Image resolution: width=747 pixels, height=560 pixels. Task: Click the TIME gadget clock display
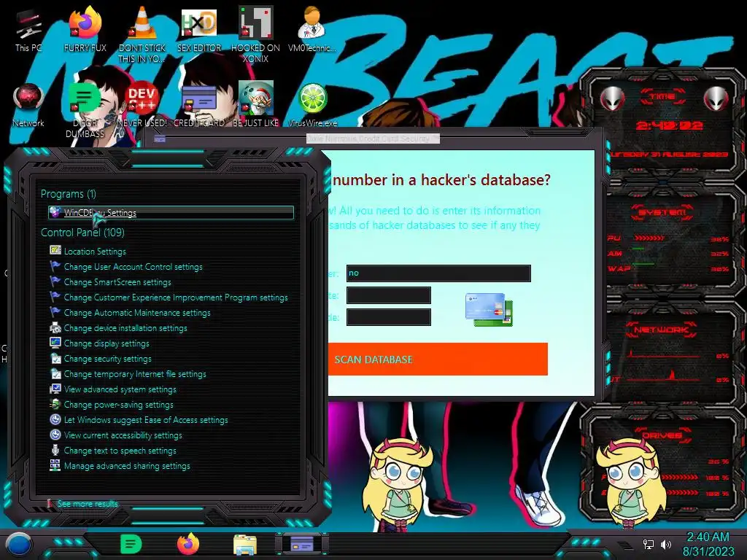[x=669, y=125]
